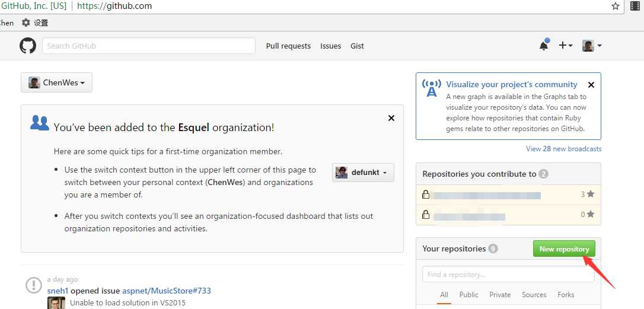
Task: Open the plus create-new dropdown
Action: (x=566, y=46)
